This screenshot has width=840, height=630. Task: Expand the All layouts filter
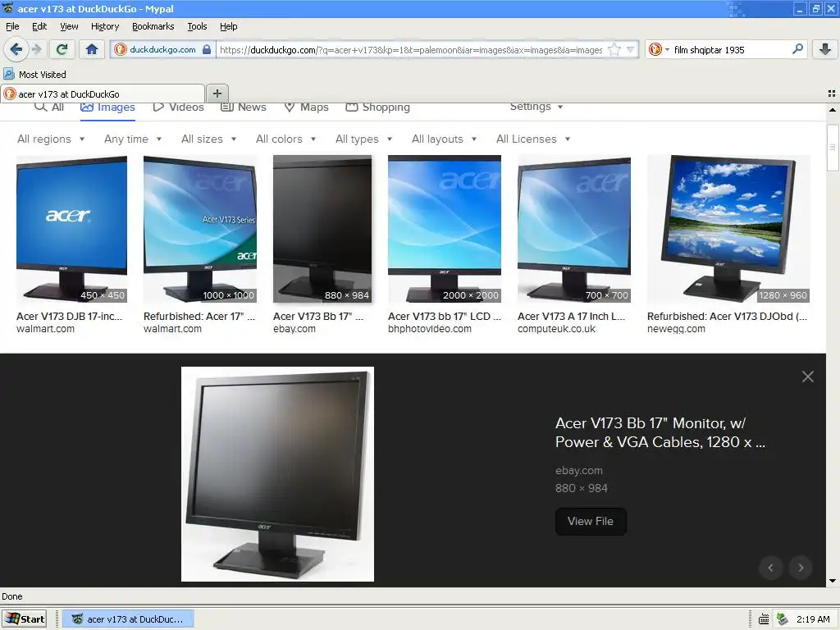[444, 139]
